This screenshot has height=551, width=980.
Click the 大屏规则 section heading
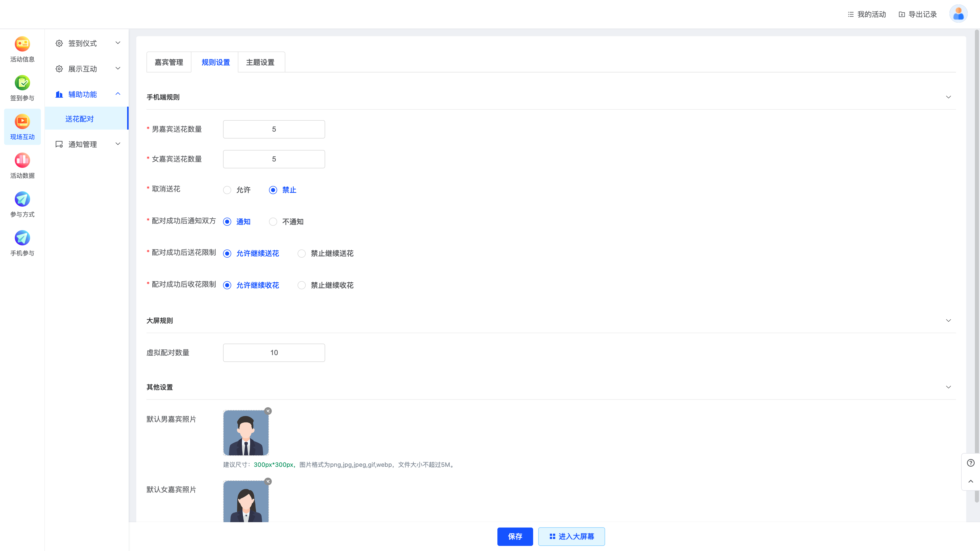point(160,321)
